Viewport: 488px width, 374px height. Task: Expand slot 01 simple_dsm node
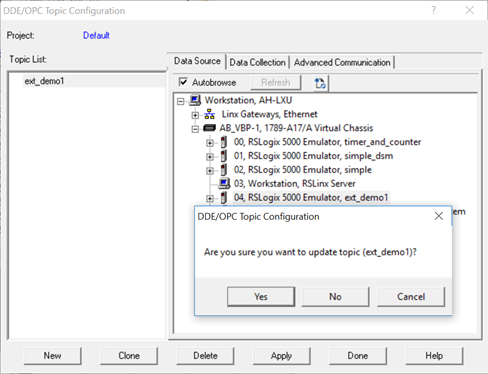210,157
